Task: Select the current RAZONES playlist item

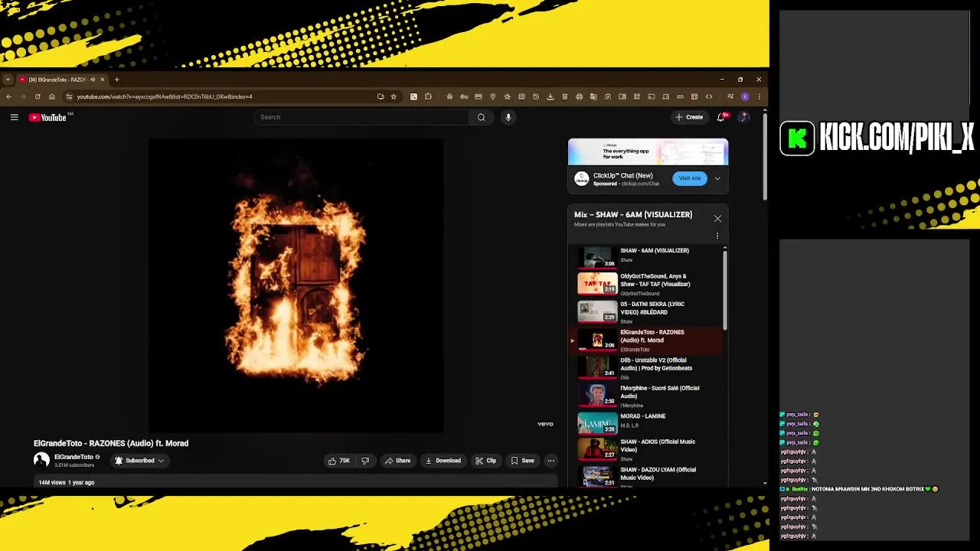Action: click(647, 341)
